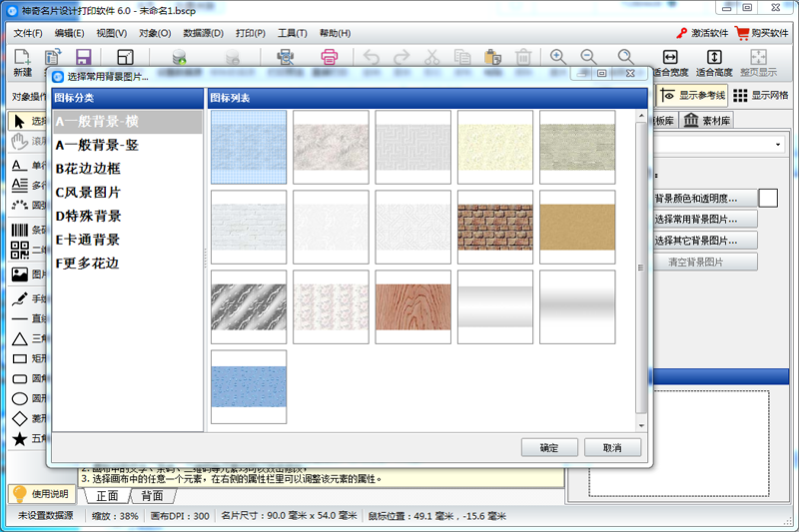Open the 工具(T) menu
The image size is (799, 532).
pos(292,33)
